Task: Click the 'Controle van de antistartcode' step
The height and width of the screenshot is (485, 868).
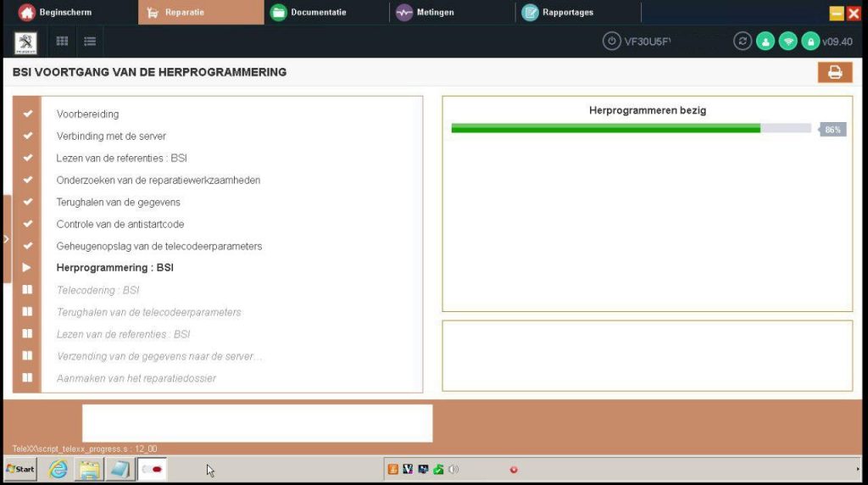Action: click(120, 225)
